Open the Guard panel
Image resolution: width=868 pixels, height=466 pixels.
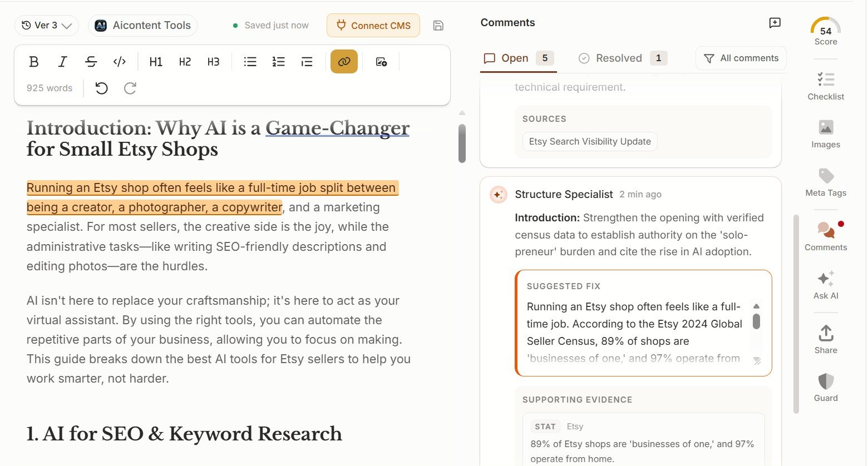coord(826,388)
